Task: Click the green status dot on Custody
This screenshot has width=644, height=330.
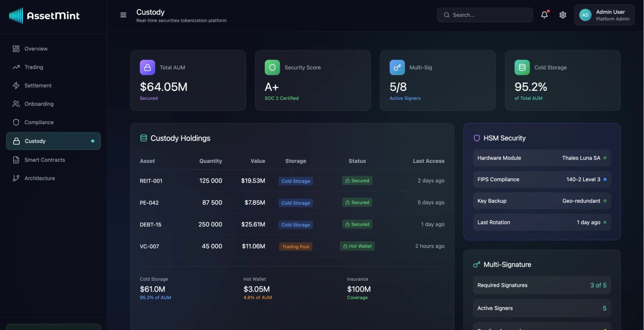Action: point(93,141)
